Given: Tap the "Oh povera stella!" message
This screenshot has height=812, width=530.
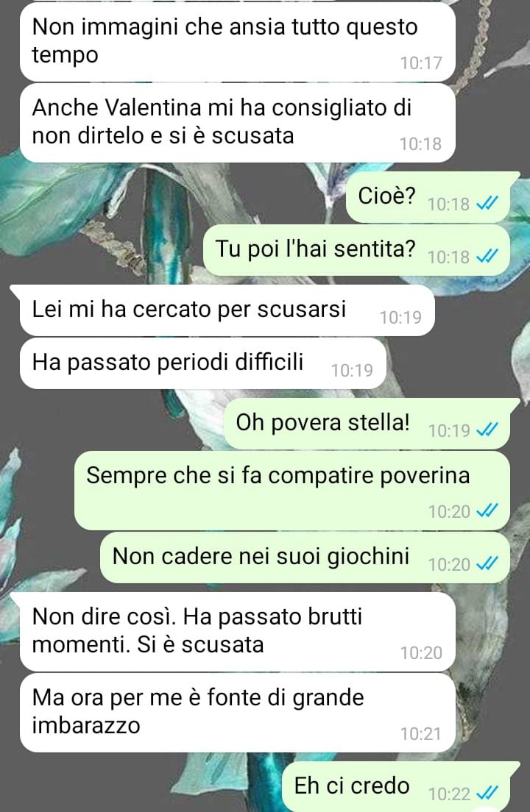Looking at the screenshot, I should pyautogui.click(x=367, y=424).
